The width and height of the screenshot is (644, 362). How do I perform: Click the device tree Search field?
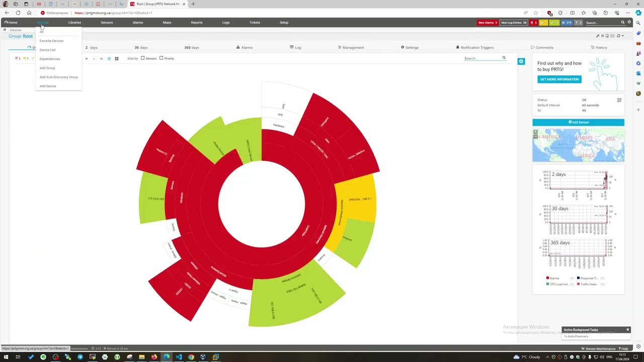click(x=482, y=58)
